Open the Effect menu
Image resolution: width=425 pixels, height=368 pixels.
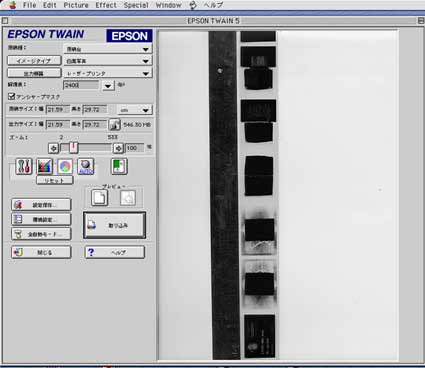(x=106, y=5)
